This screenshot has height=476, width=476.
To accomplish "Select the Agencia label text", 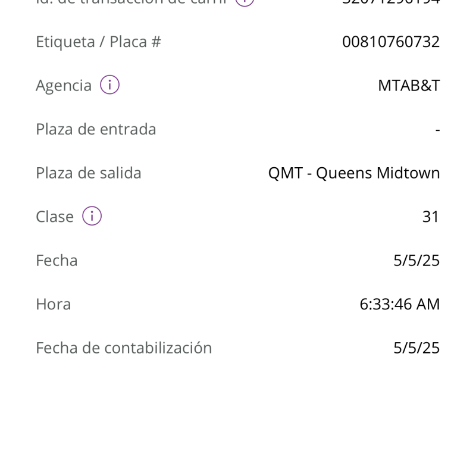I will pyautogui.click(x=64, y=85).
